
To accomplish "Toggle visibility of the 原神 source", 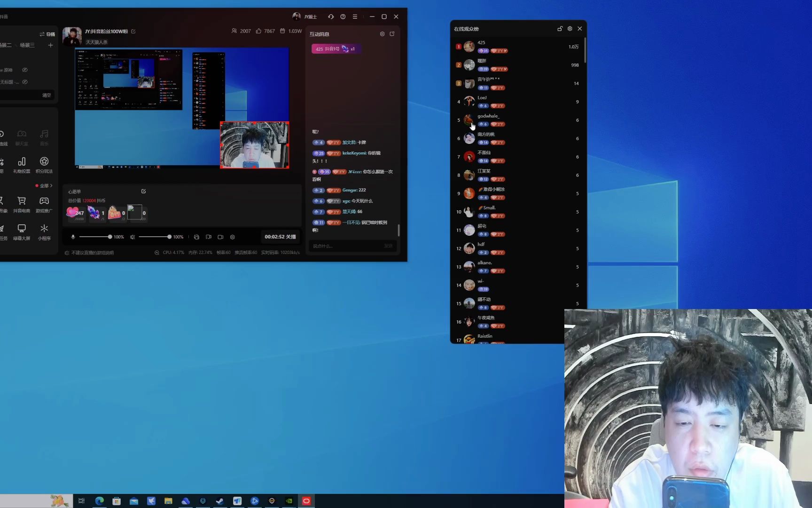I will pos(25,70).
